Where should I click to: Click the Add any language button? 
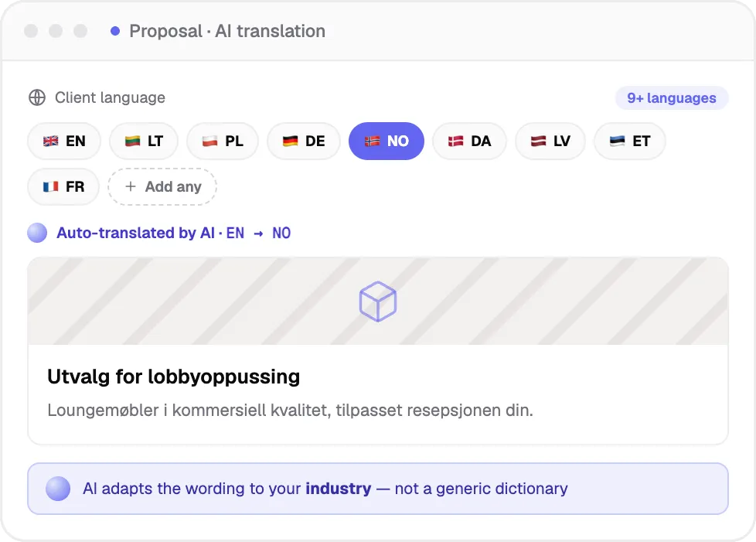point(162,186)
